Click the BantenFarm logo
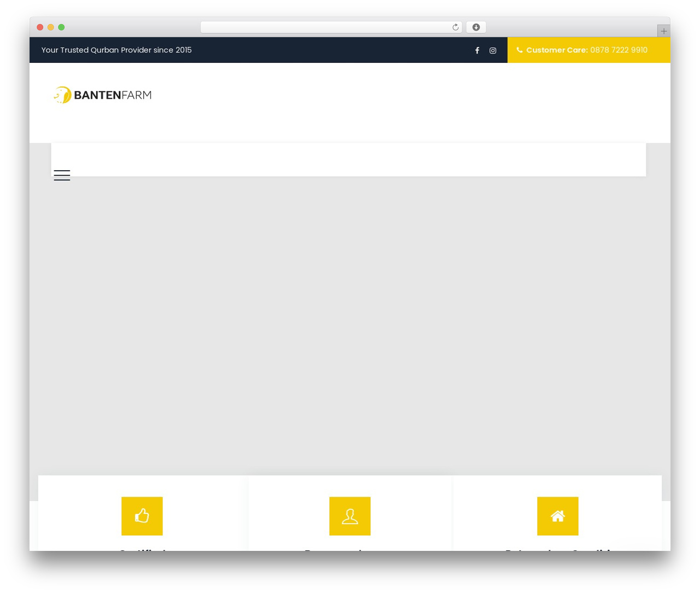Screen dimensions: 700x593 [x=102, y=95]
